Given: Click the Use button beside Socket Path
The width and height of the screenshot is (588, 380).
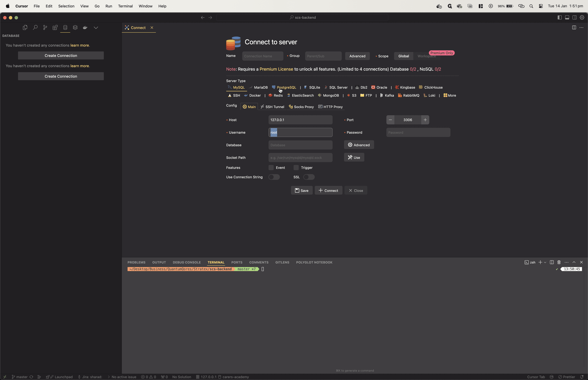Looking at the screenshot, I should click(x=354, y=157).
